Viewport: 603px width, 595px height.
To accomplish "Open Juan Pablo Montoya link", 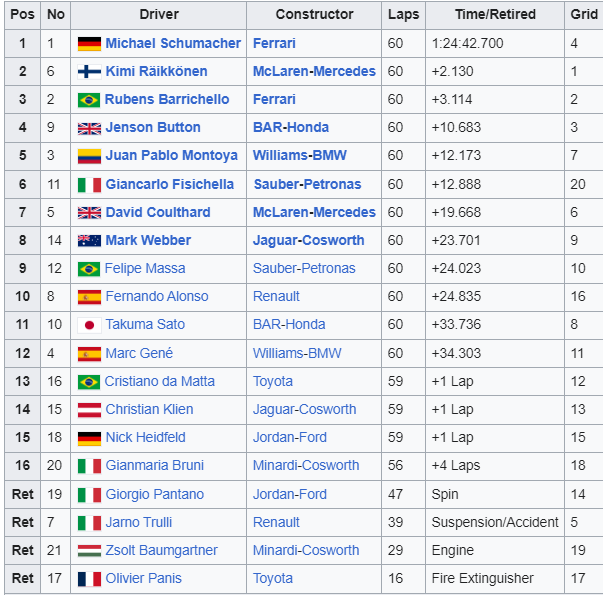I will [172, 155].
